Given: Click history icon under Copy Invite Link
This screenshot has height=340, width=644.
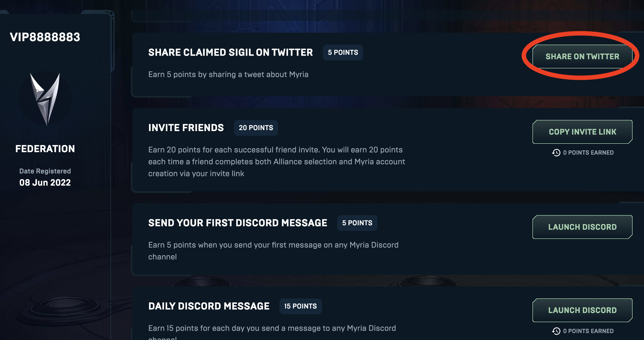Looking at the screenshot, I should click(x=556, y=153).
